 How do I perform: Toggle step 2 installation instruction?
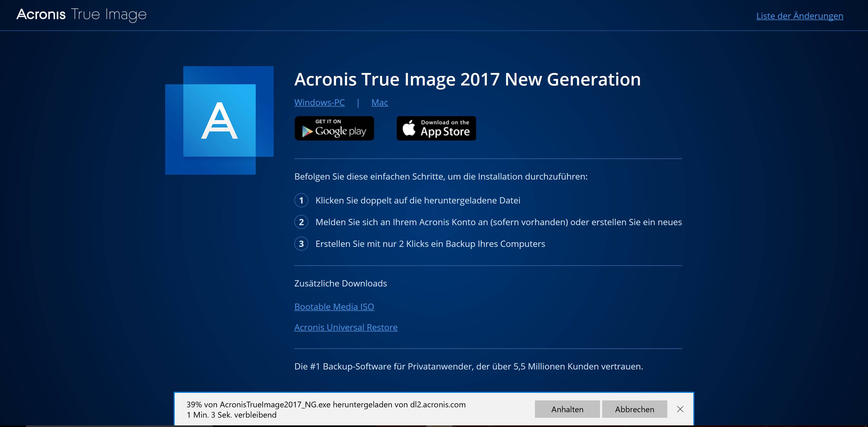302,222
